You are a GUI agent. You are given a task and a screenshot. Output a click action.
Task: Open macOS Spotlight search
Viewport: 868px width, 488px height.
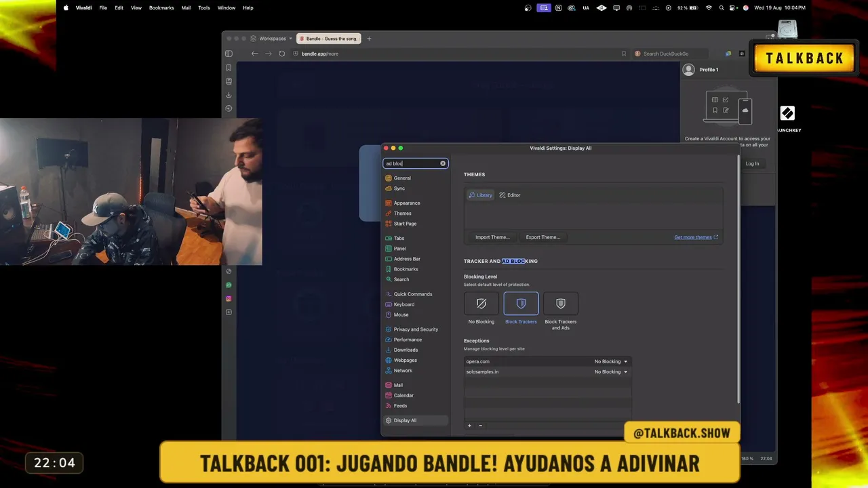click(x=722, y=7)
